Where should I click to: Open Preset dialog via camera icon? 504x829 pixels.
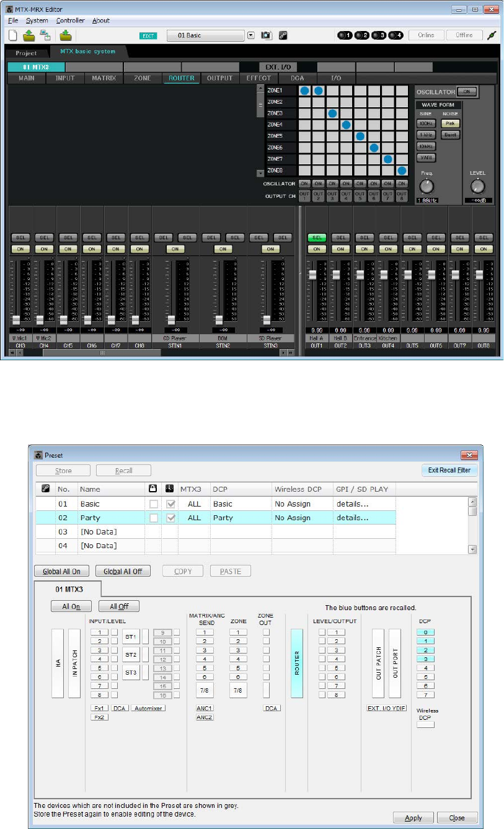(266, 35)
